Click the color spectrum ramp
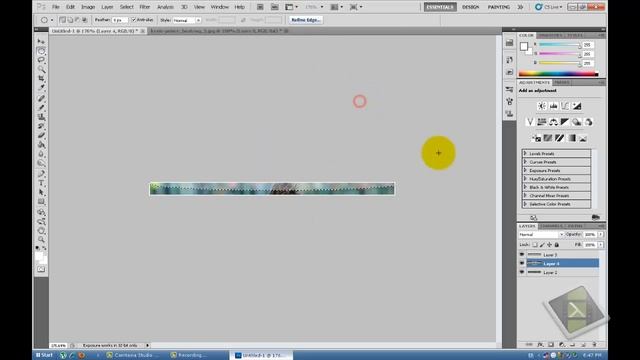 [x=558, y=74]
